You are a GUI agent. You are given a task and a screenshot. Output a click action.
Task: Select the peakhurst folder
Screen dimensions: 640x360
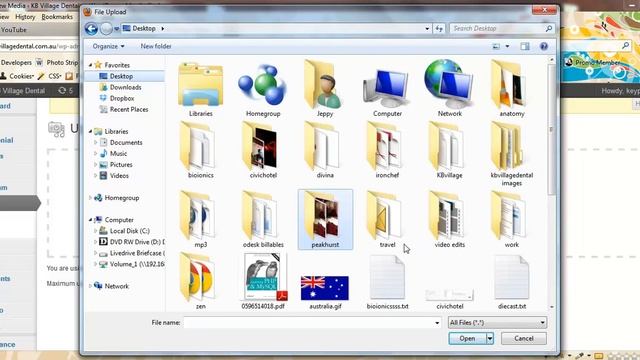coord(325,219)
